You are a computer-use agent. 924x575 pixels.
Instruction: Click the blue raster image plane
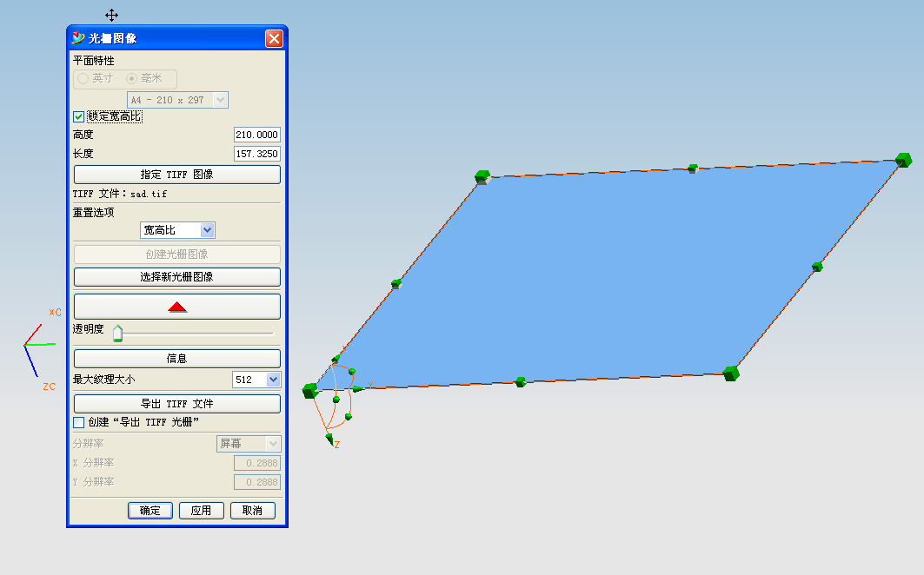pos(607,274)
